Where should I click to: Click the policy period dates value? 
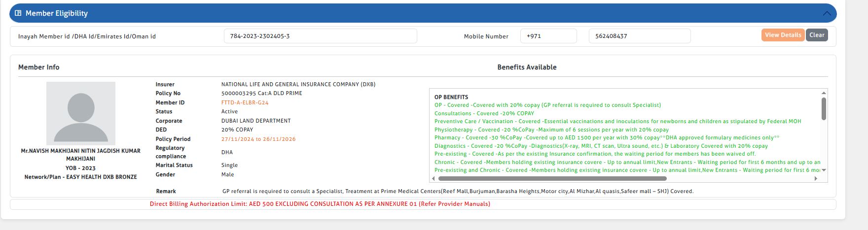point(258,139)
